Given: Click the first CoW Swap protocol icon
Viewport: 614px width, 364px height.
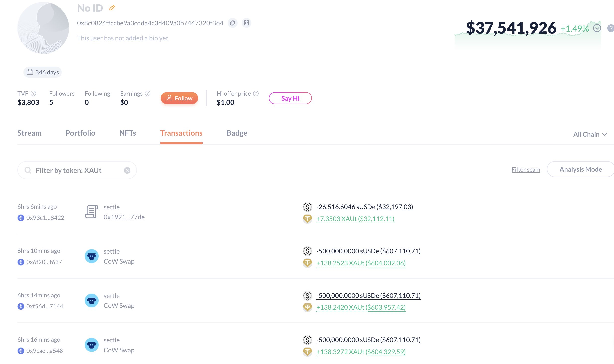Looking at the screenshot, I should pyautogui.click(x=92, y=256).
